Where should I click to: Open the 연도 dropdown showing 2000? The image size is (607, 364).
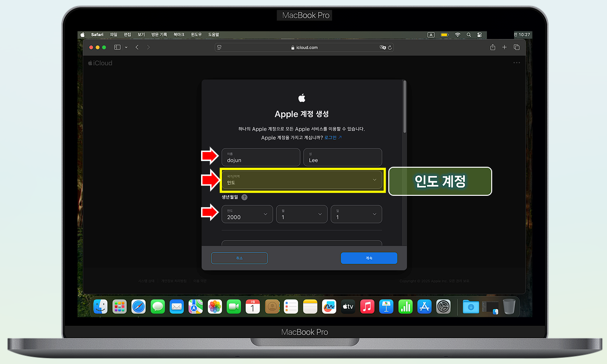point(247,214)
